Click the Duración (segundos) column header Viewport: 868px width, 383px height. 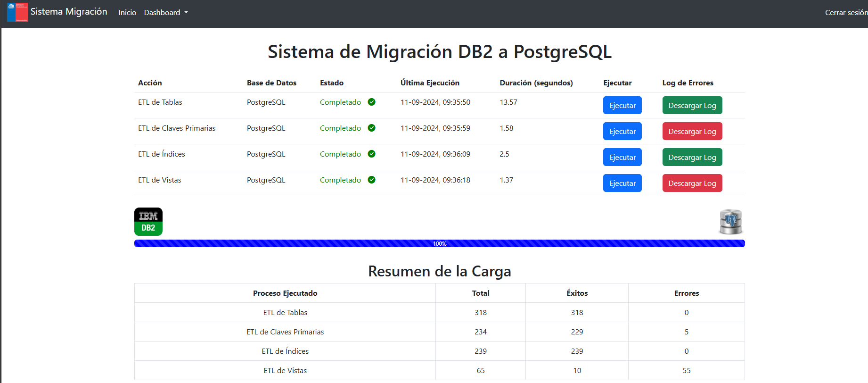click(536, 83)
